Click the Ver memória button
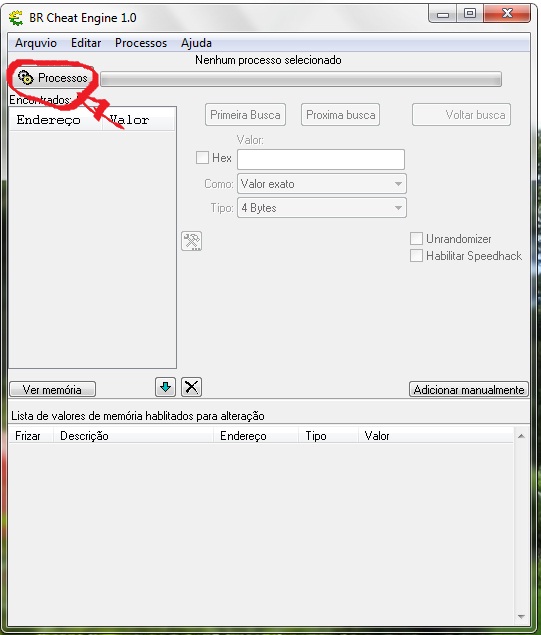Image resolution: width=541 pixels, height=635 pixels. (x=52, y=390)
